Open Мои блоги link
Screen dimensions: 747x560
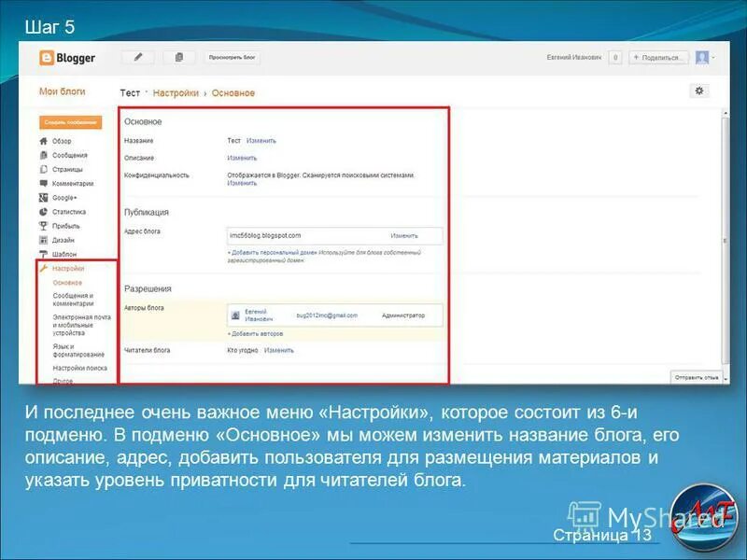(x=62, y=91)
